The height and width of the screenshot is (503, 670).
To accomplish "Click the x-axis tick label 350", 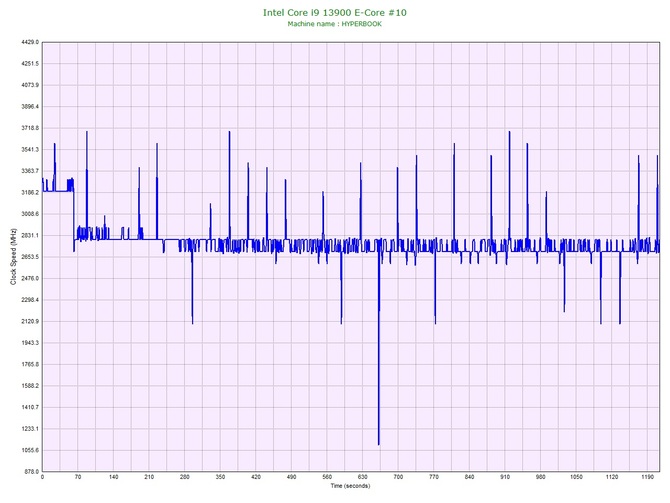I will pyautogui.click(x=220, y=477).
